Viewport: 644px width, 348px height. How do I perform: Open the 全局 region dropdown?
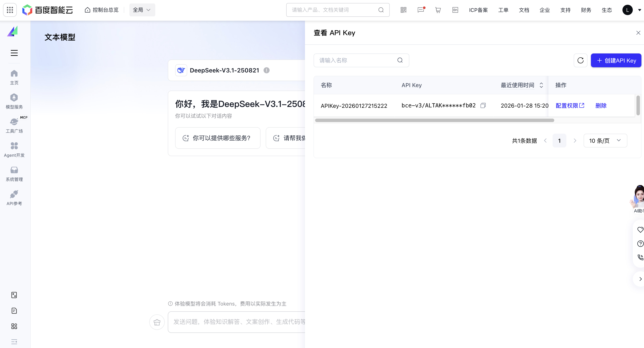pos(142,10)
